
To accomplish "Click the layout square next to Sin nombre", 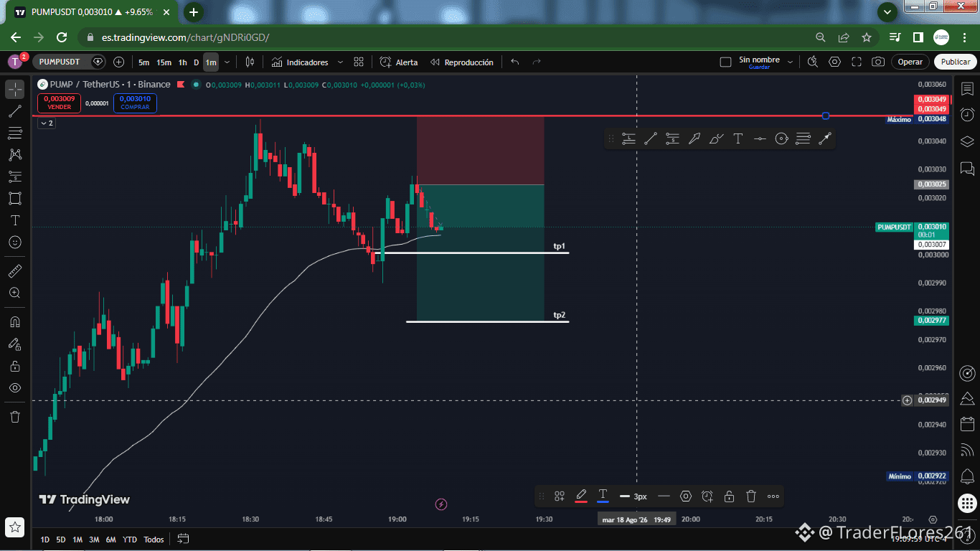I will coord(725,62).
